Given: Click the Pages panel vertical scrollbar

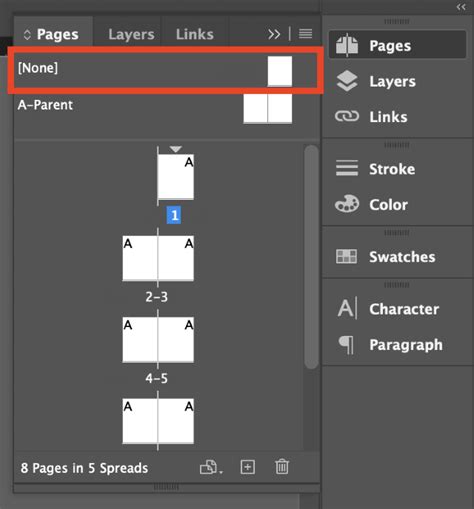Looking at the screenshot, I should 311,257.
